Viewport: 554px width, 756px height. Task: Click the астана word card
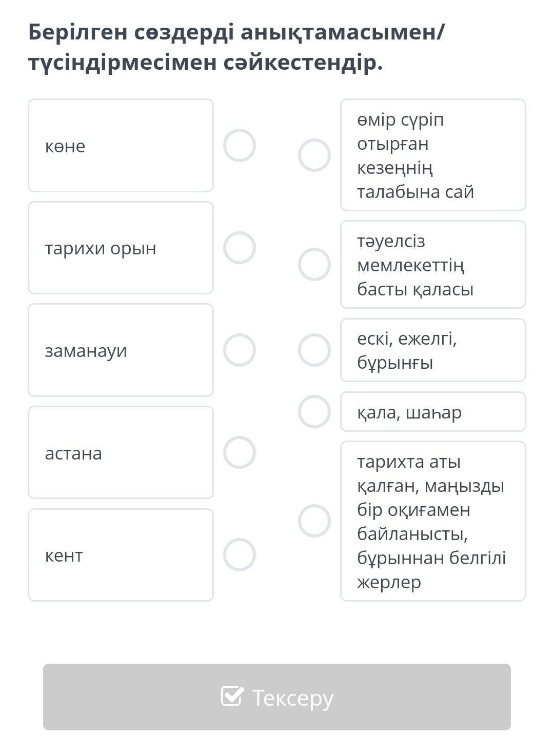[x=121, y=452]
